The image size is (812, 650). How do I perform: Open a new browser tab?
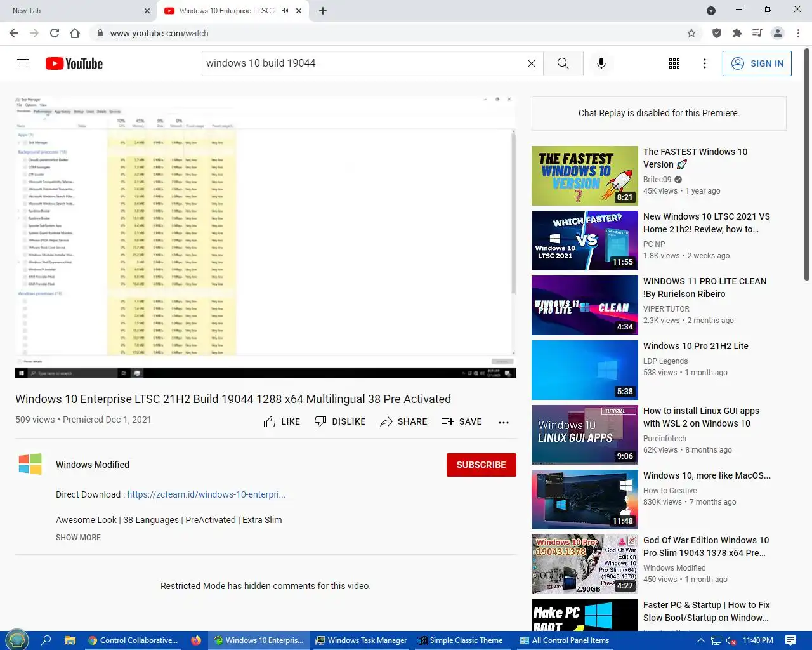(x=323, y=11)
